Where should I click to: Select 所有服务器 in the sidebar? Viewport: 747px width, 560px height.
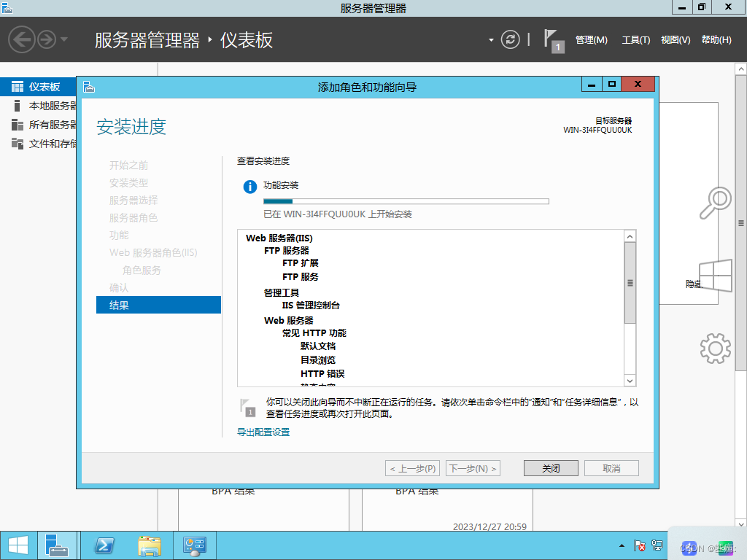(x=38, y=125)
